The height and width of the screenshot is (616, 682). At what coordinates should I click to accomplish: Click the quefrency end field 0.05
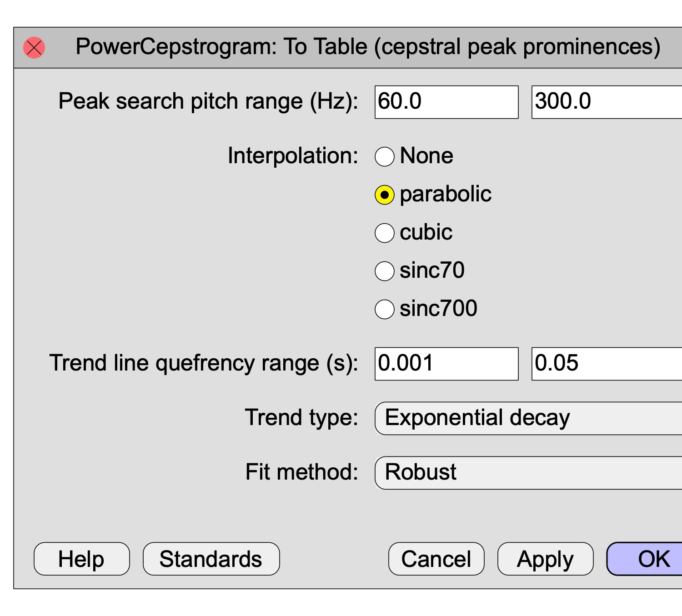(x=607, y=364)
